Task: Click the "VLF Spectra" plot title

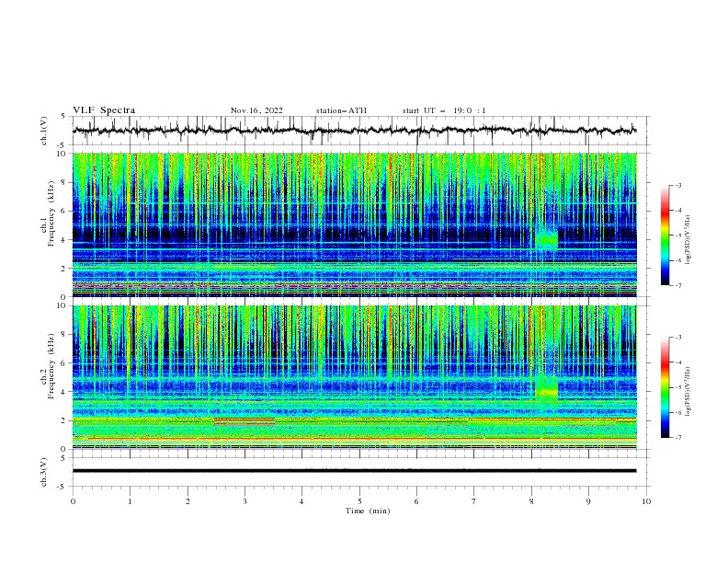Action: tap(104, 110)
